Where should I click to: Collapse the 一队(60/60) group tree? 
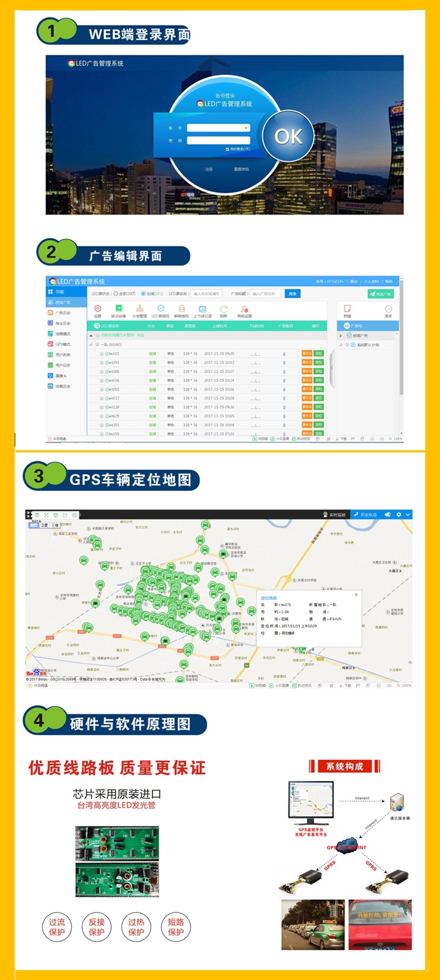(x=91, y=345)
